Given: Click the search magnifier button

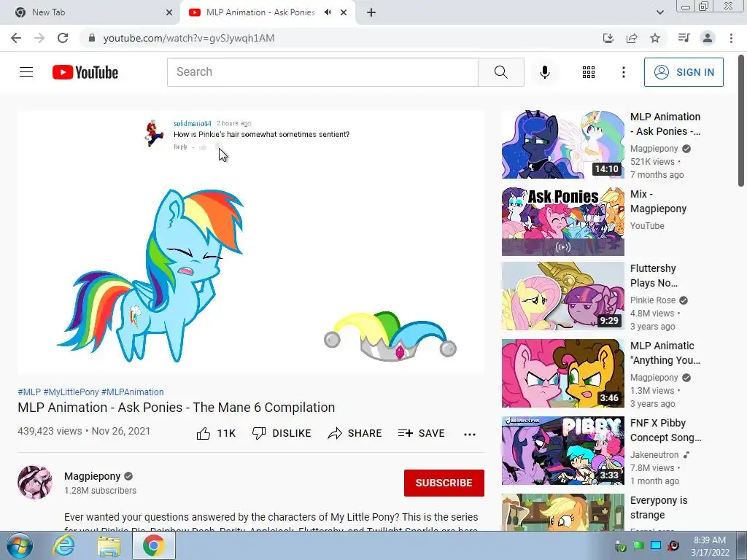Looking at the screenshot, I should (500, 72).
